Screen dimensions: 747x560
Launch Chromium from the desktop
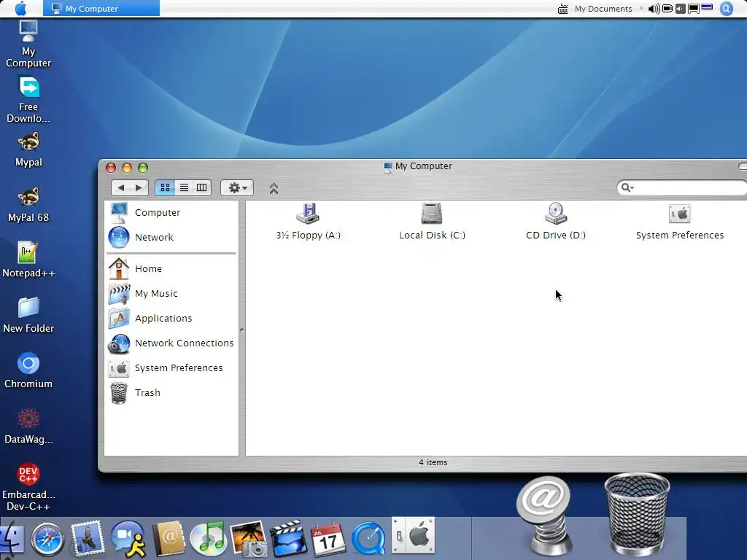[x=28, y=370]
